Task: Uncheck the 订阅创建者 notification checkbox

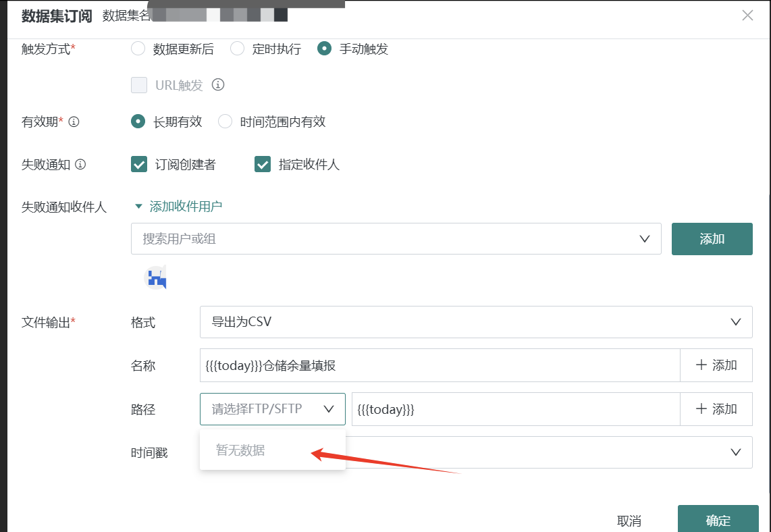Action: point(138,163)
